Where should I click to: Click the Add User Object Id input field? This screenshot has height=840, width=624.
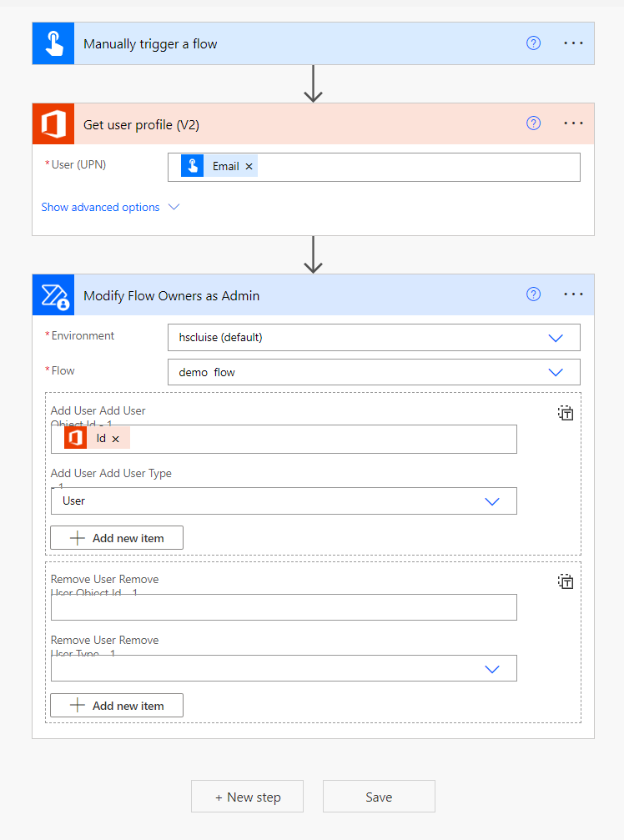coord(284,440)
